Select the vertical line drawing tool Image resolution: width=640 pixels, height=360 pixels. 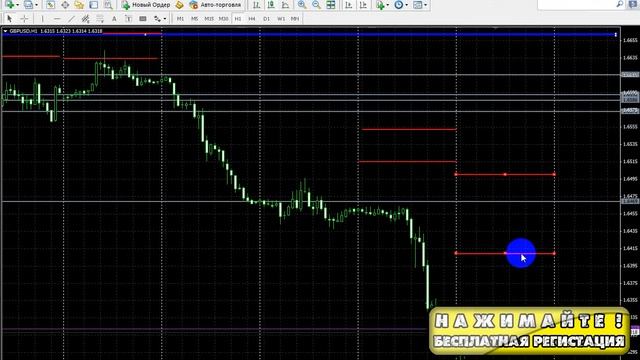coord(42,19)
